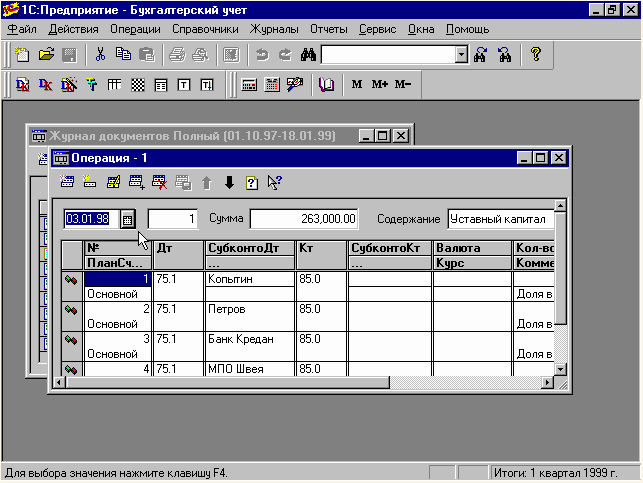Screen dimensions: 643x483
Task: Click the Redo arrow icon
Action: [x=285, y=55]
